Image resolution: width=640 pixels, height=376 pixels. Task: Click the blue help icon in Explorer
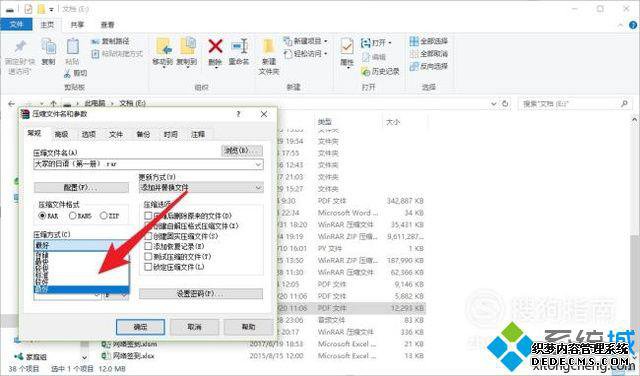tap(633, 25)
